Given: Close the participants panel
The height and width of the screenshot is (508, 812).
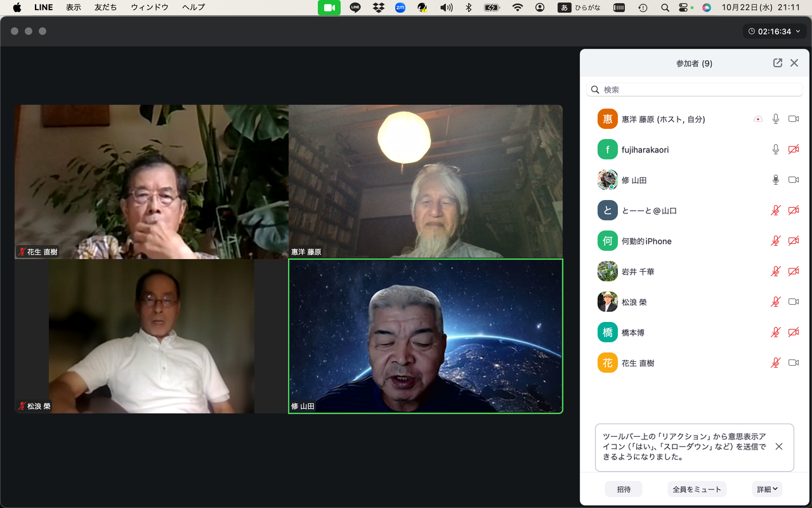Looking at the screenshot, I should 794,63.
